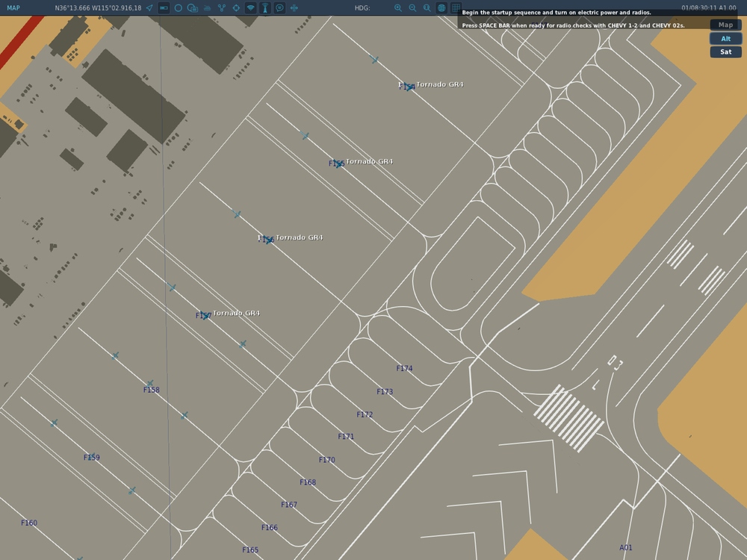The height and width of the screenshot is (560, 747).
Task: Show routes with the branching path icon
Action: 222,7
